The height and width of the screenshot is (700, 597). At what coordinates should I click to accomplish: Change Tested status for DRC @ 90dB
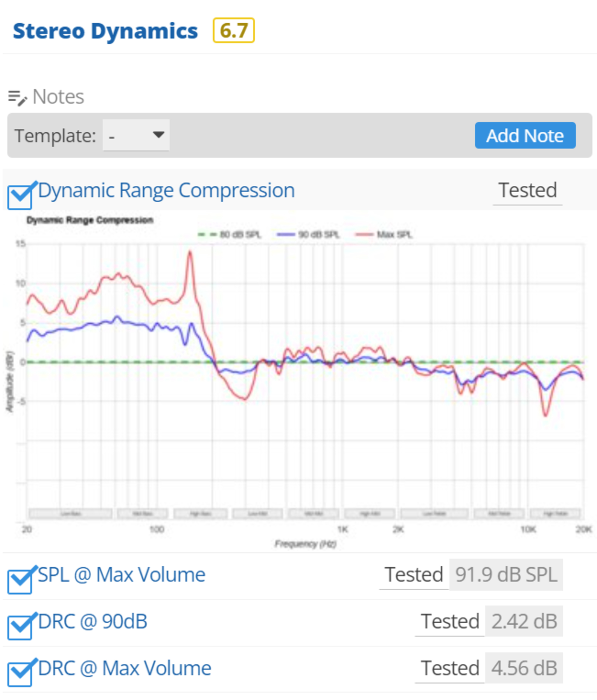tap(450, 621)
